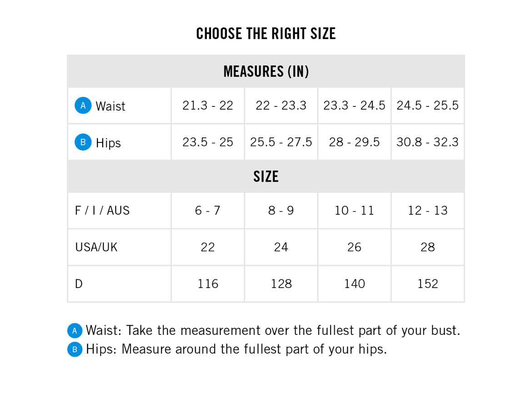Select the hips cell 25.5 - 27.5

pos(281,142)
